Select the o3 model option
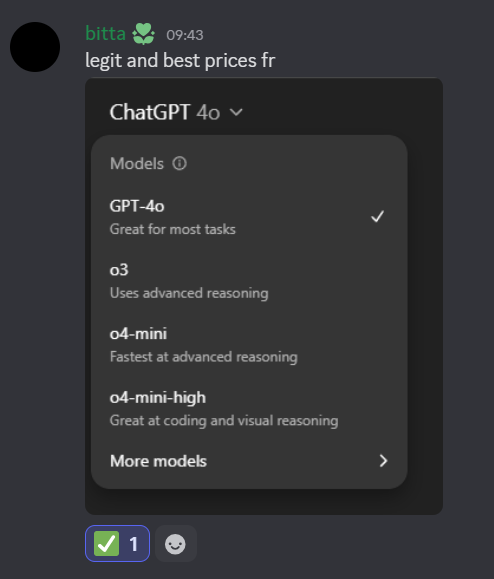 [249, 281]
